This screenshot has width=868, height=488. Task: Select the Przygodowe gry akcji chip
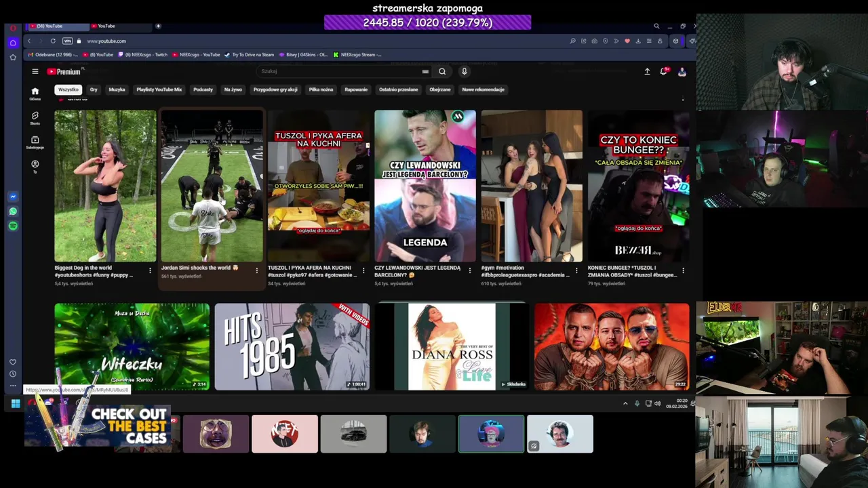(275, 89)
